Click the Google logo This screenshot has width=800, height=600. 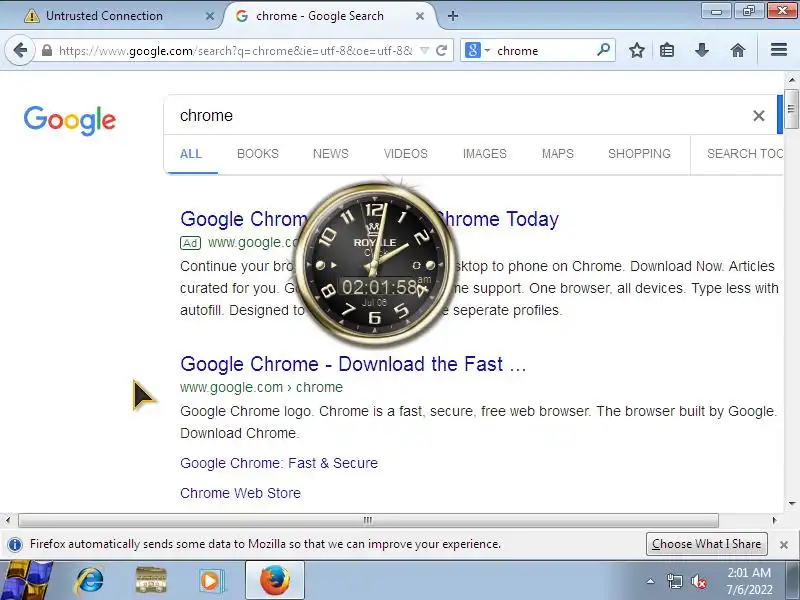pyautogui.click(x=70, y=120)
